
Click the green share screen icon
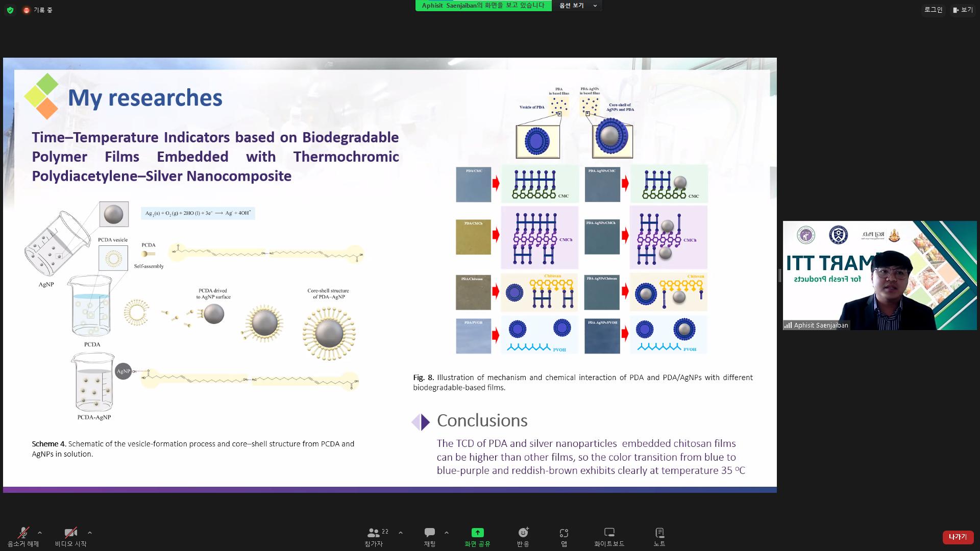(477, 533)
